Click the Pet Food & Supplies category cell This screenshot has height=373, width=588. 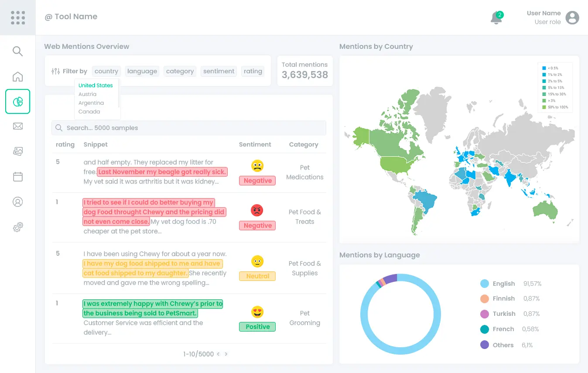(305, 268)
